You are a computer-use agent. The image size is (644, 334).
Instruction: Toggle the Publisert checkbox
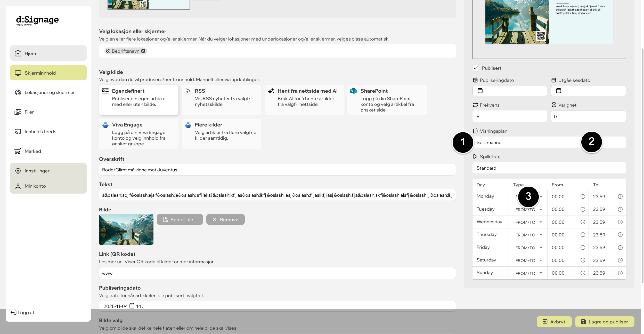click(x=476, y=68)
